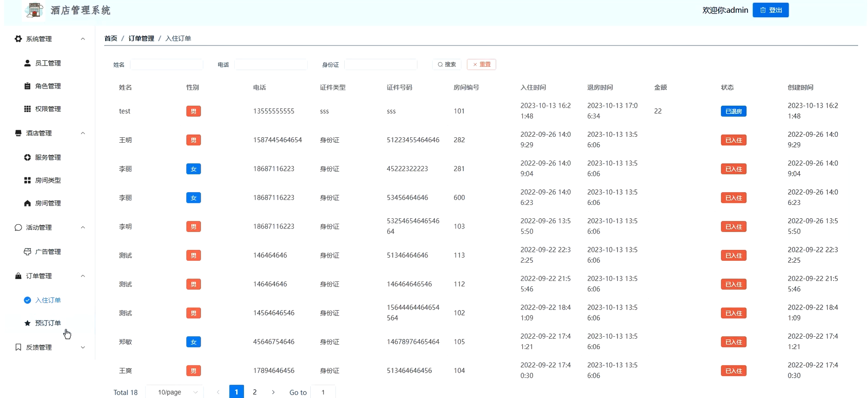Focus the 身份证 search input
The height and width of the screenshot is (398, 868).
381,65
